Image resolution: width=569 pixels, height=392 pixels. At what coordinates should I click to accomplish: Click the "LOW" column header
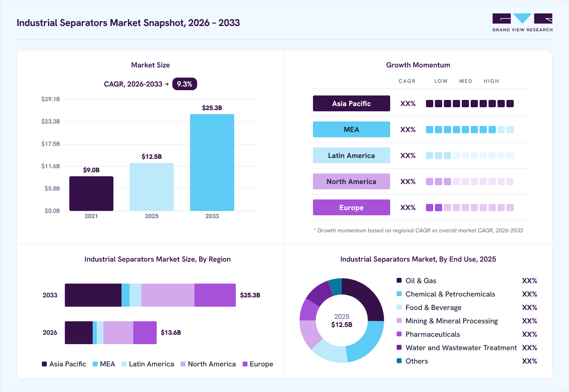pyautogui.click(x=441, y=81)
